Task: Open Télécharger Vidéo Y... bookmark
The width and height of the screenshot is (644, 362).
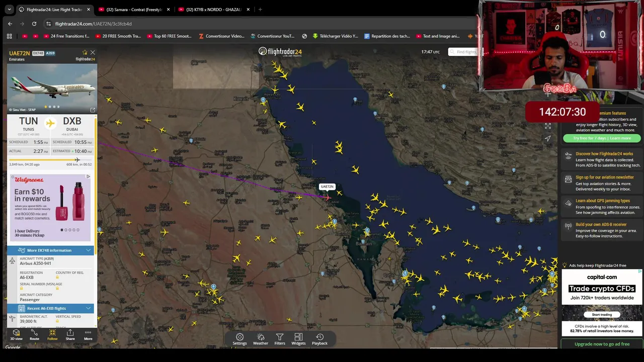Action: click(336, 36)
